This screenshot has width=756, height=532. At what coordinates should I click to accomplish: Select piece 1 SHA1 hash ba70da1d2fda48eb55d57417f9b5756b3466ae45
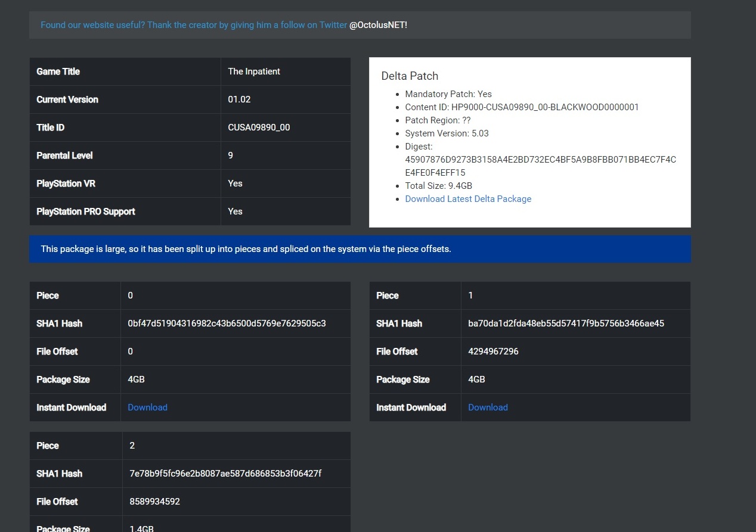click(566, 323)
